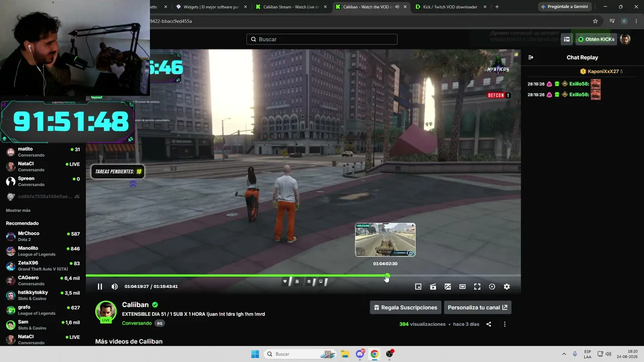Open the playback speed control
Image resolution: width=644 pixels, height=362 pixels.
(492, 287)
